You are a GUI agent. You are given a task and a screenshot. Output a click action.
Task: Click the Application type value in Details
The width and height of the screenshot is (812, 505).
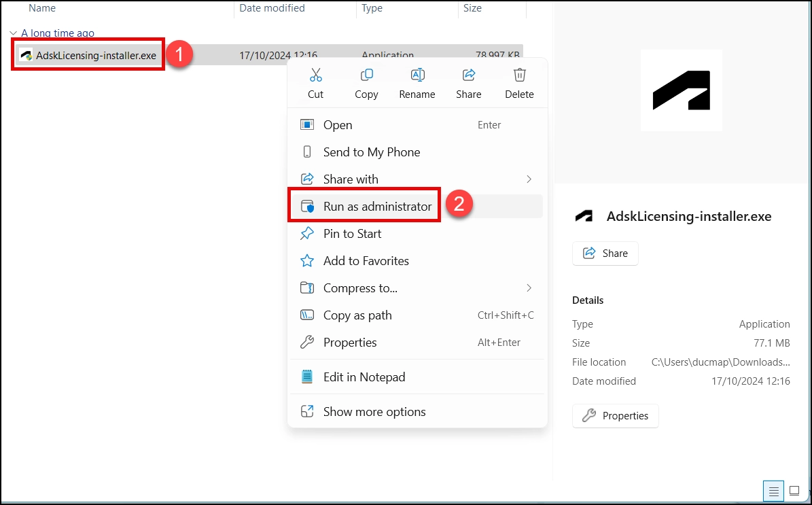(764, 324)
